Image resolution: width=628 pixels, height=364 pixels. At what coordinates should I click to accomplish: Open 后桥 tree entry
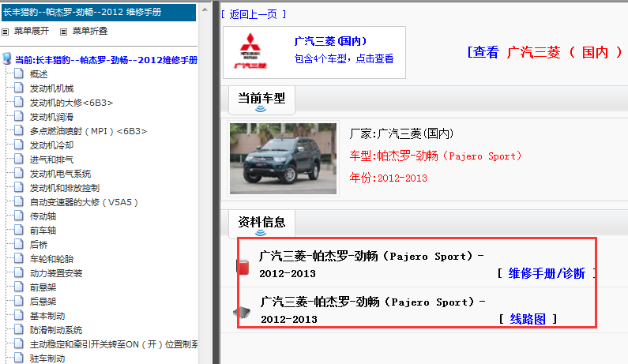pos(39,245)
